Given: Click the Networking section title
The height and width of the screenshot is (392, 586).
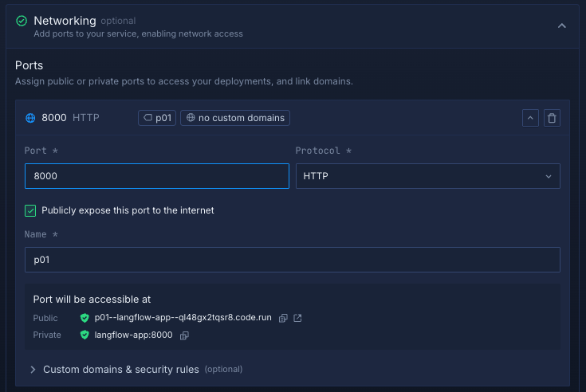Looking at the screenshot, I should click(x=65, y=21).
